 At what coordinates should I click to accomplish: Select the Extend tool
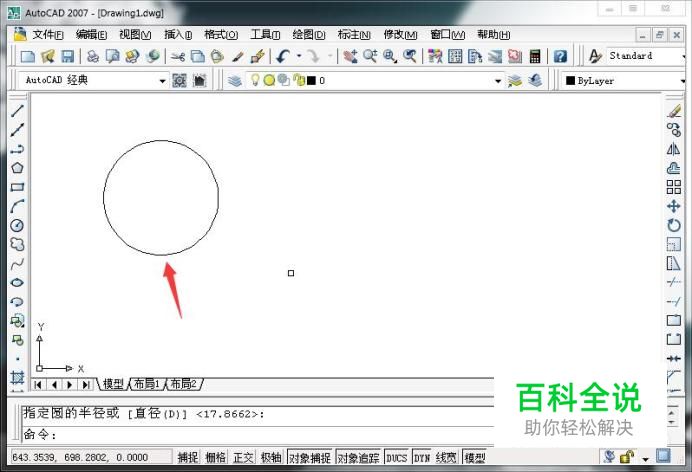[x=673, y=302]
